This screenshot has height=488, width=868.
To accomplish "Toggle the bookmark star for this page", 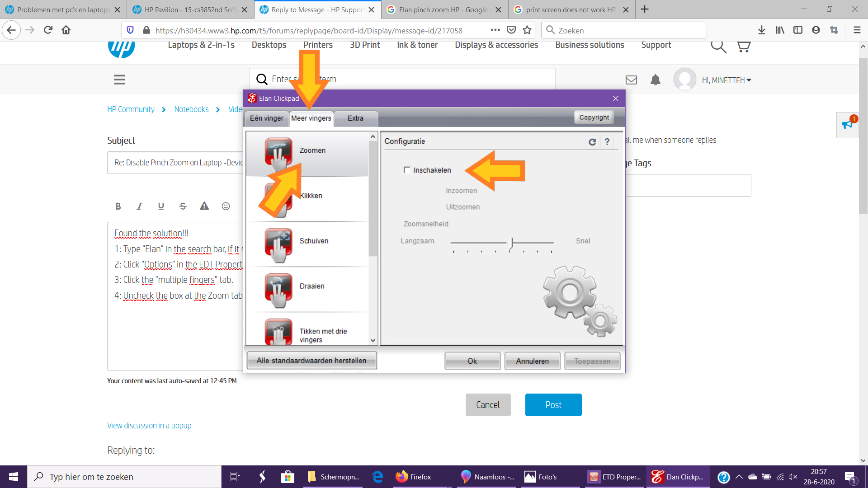I will click(x=527, y=30).
